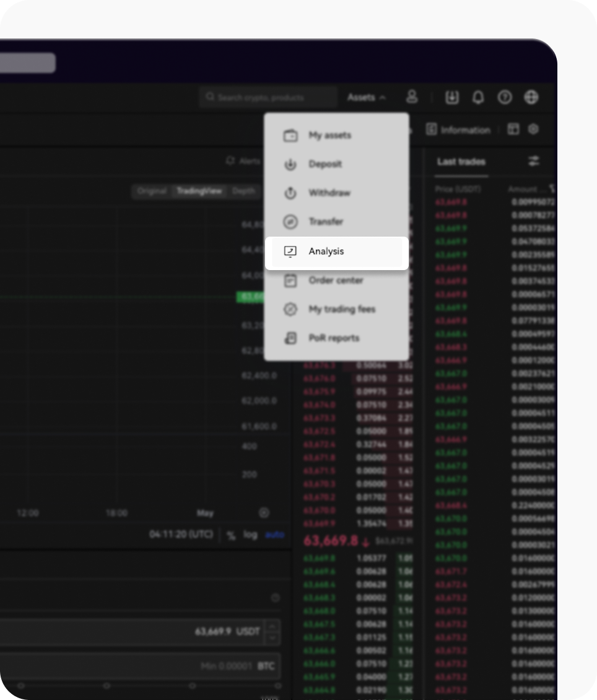Toggle the percentage scale next to log
597x700 pixels.
[230, 535]
